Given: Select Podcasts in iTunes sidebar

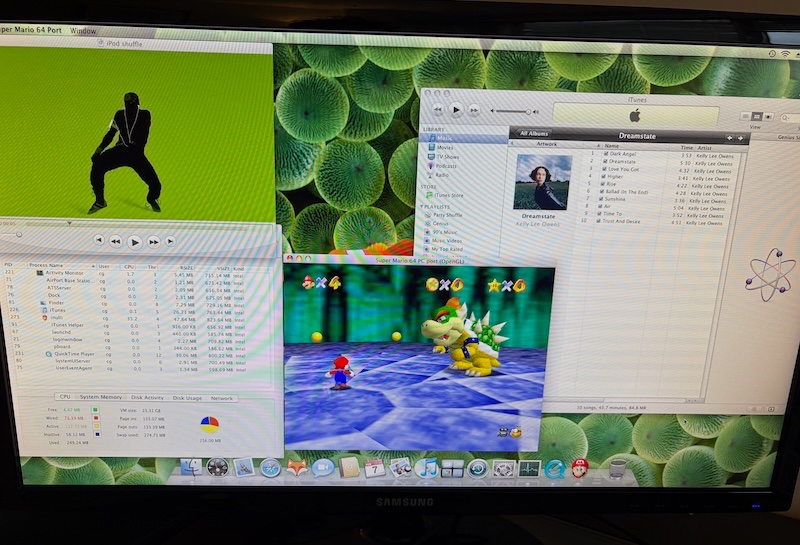Looking at the screenshot, I should tap(442, 166).
